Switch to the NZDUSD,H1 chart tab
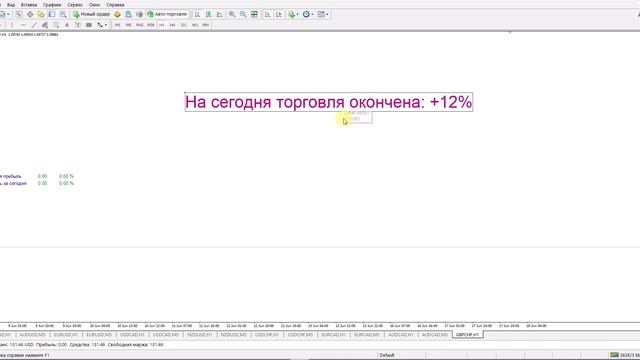 [200, 335]
